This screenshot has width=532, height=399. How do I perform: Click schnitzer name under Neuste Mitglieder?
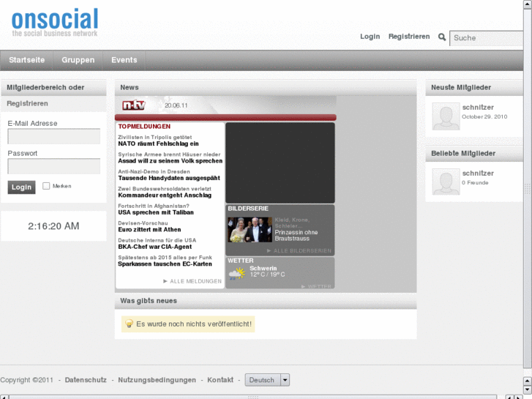click(x=478, y=108)
